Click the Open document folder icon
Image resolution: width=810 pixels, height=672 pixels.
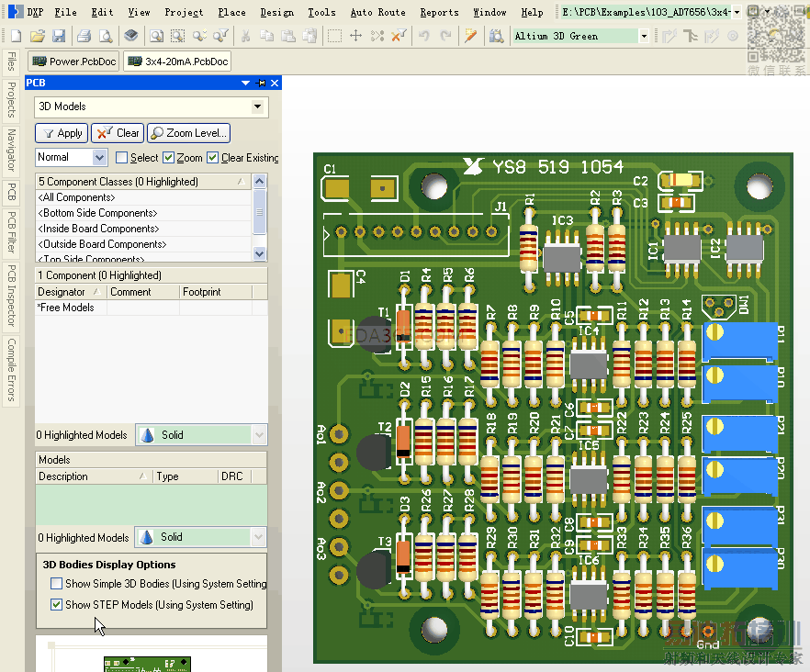point(38,36)
